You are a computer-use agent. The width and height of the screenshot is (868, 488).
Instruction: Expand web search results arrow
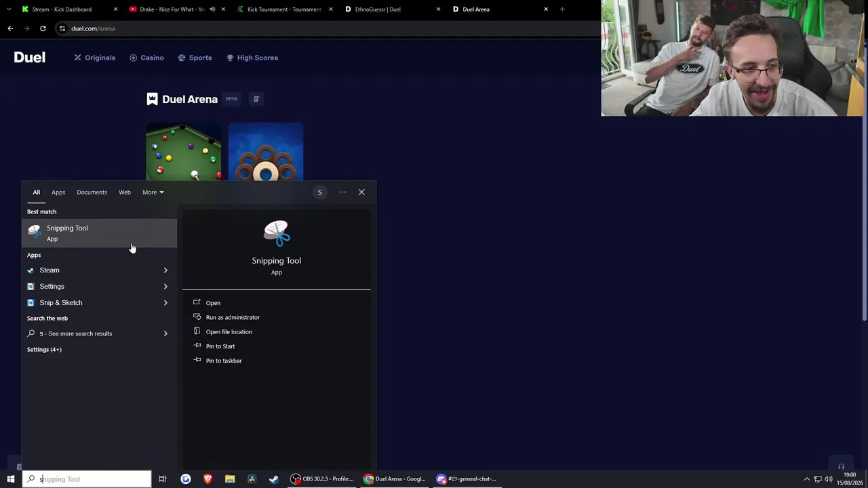(x=165, y=333)
